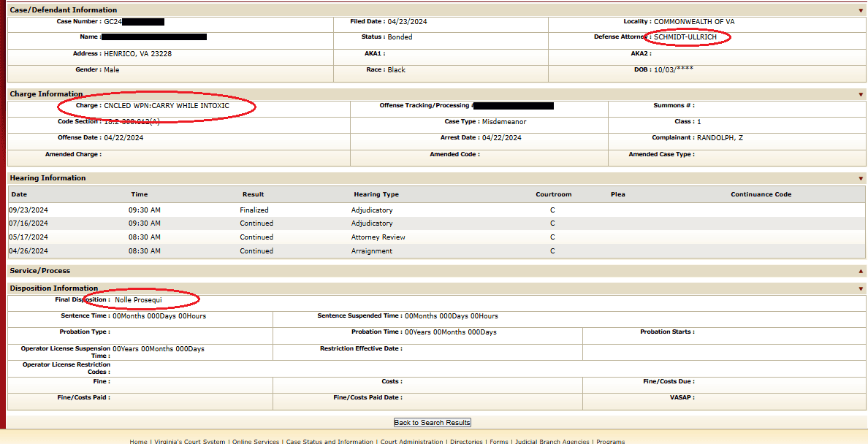
Task: Visit the Court Administration footer link
Action: pyautogui.click(x=412, y=441)
